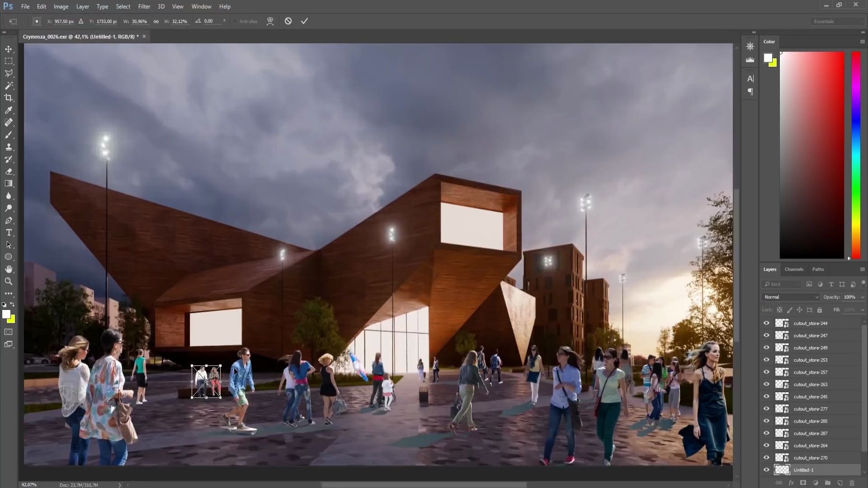Image resolution: width=868 pixels, height=488 pixels.
Task: Select the Horizontal Type tool
Action: (x=9, y=233)
